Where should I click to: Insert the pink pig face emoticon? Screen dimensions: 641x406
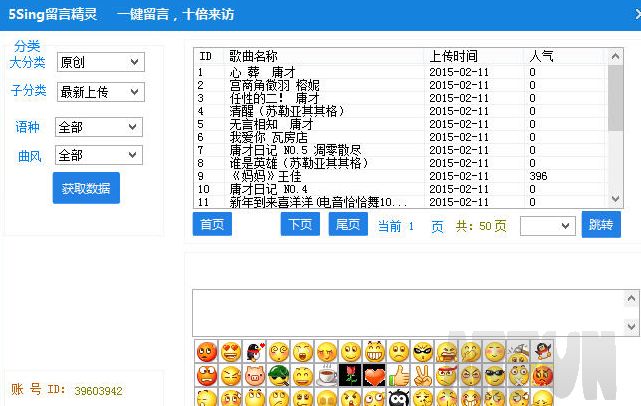255,375
